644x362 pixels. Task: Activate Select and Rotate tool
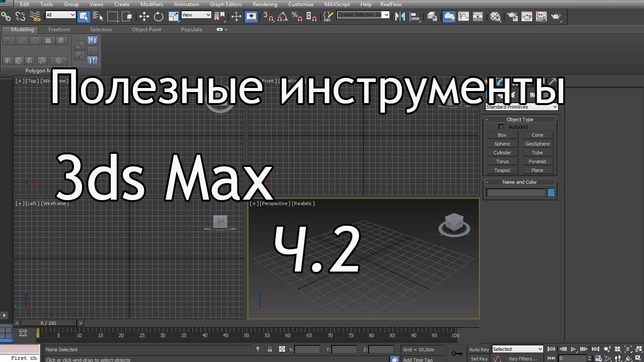158,16
